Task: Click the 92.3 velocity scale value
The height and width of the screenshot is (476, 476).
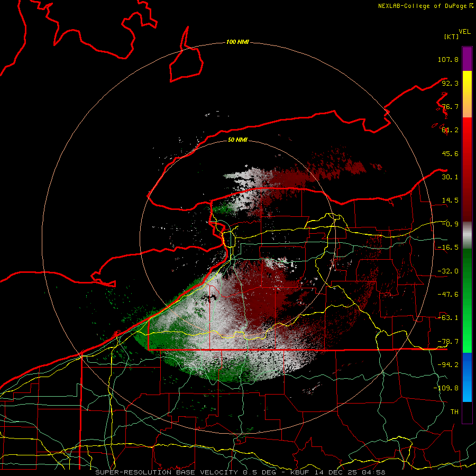Action: 450,83
